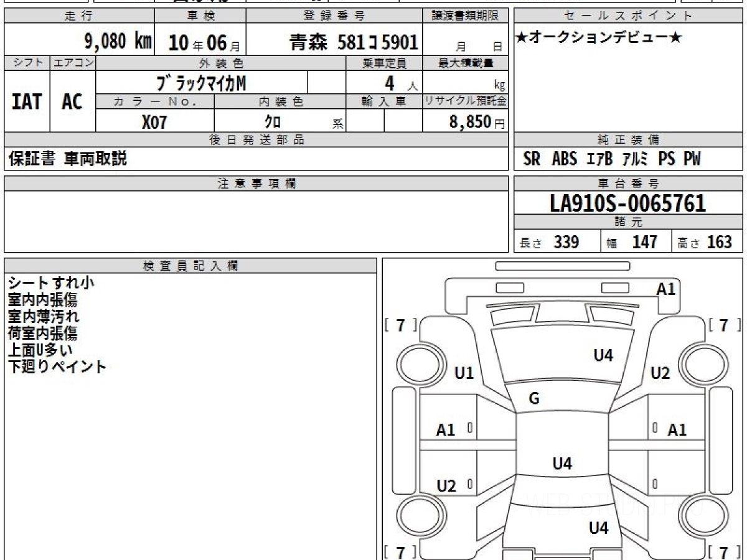Click the registration number 青森 581コ5901
747x560 pixels.
353,42
